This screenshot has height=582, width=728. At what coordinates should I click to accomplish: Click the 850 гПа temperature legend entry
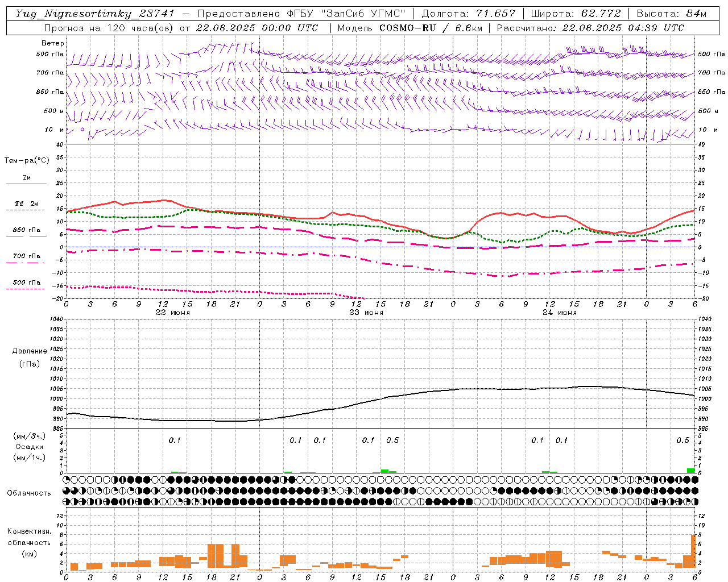27,230
